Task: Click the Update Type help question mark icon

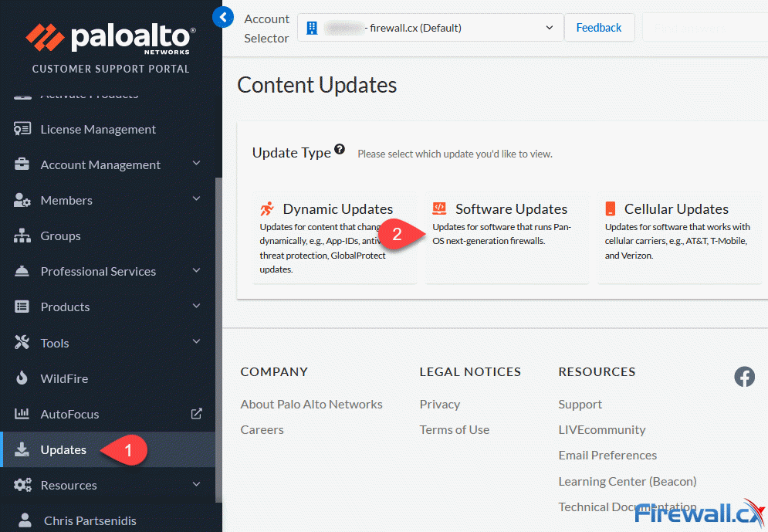Action: pyautogui.click(x=340, y=149)
